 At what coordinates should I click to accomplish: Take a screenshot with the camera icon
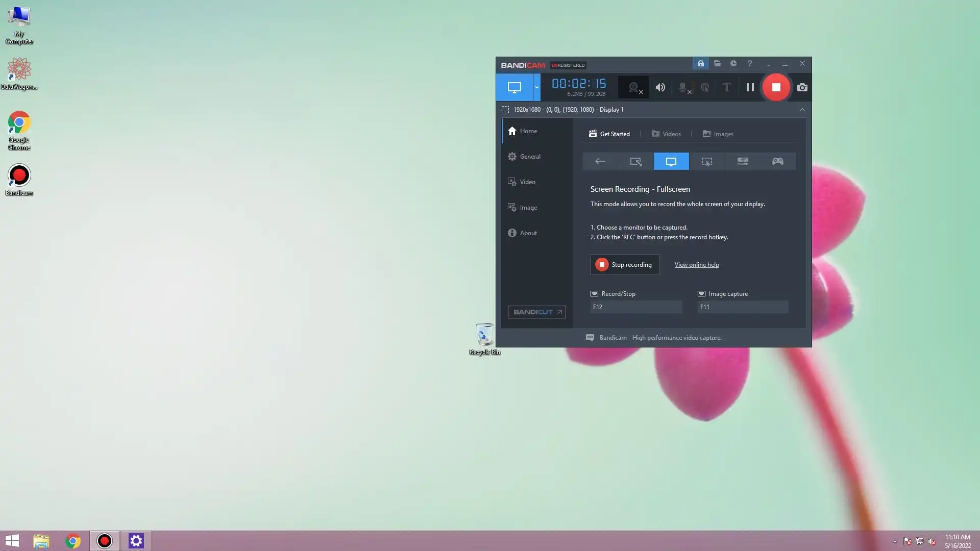pos(802,87)
